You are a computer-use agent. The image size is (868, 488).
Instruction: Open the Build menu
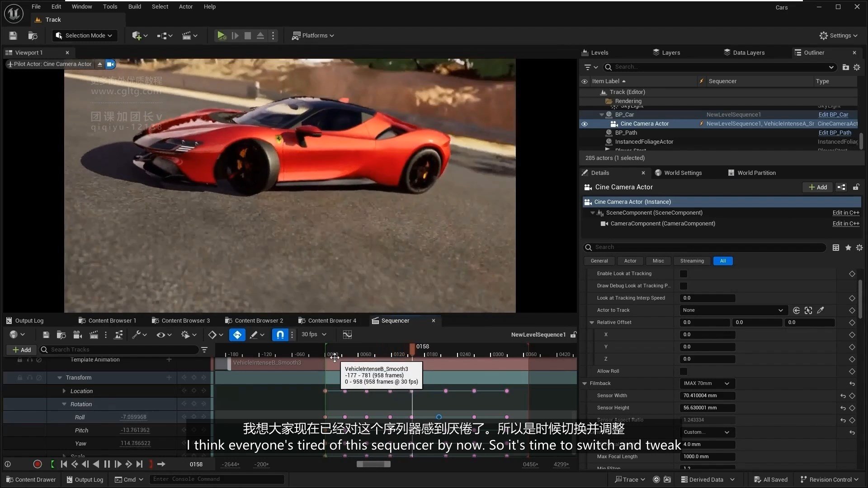135,7
